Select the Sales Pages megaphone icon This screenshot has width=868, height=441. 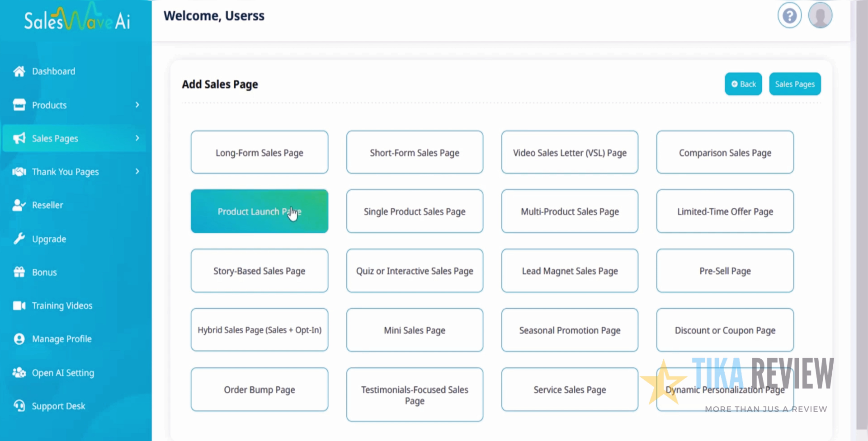pos(19,138)
